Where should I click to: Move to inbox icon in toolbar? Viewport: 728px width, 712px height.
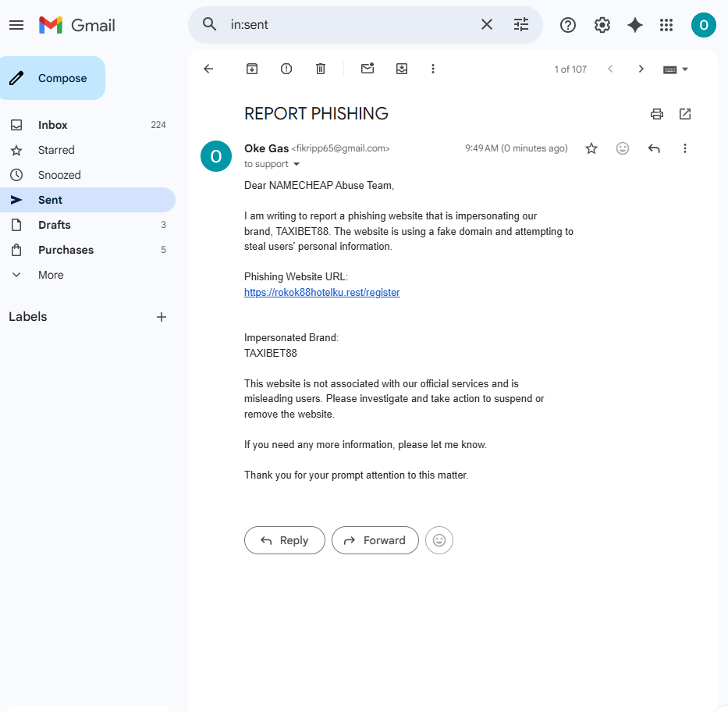pyautogui.click(x=402, y=69)
